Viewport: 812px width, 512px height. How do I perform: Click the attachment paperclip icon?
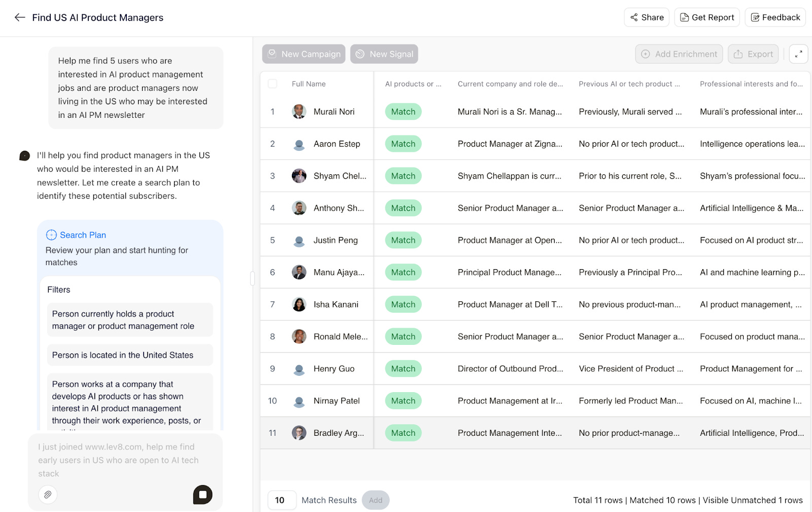(x=48, y=494)
